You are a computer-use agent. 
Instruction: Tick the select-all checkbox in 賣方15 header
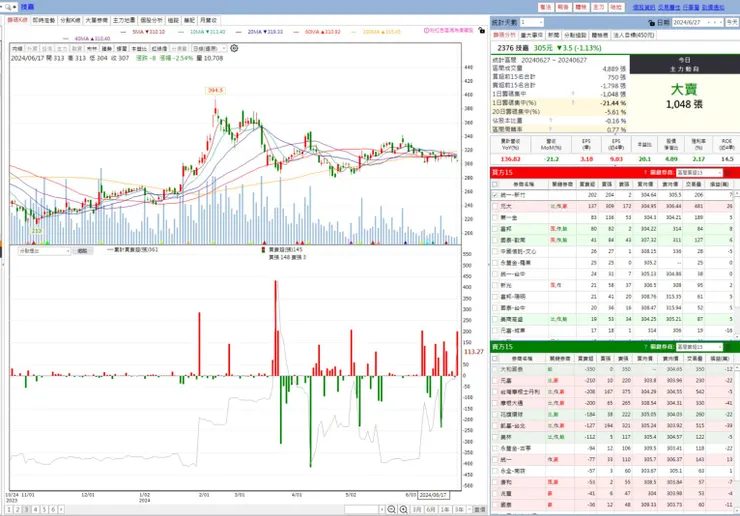click(x=495, y=359)
